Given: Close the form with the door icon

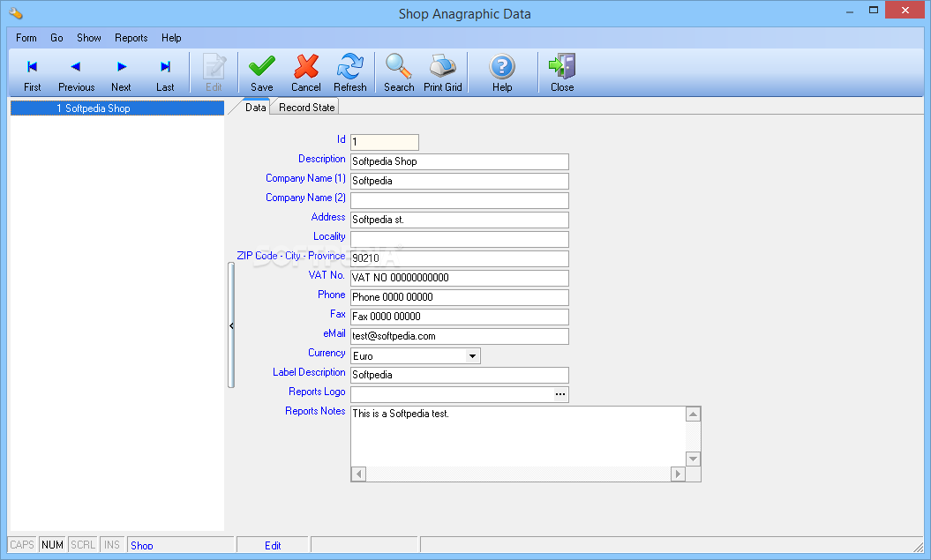Looking at the screenshot, I should pos(561,73).
